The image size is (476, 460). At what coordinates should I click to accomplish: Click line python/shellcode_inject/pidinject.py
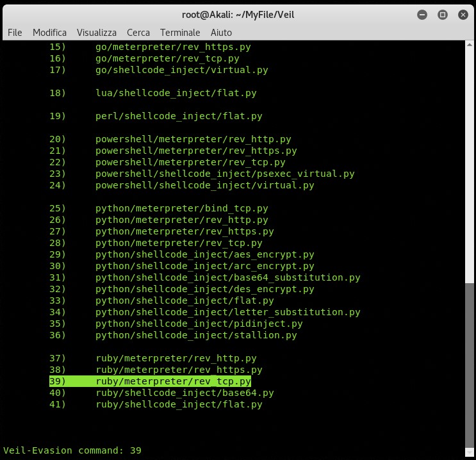coord(199,324)
